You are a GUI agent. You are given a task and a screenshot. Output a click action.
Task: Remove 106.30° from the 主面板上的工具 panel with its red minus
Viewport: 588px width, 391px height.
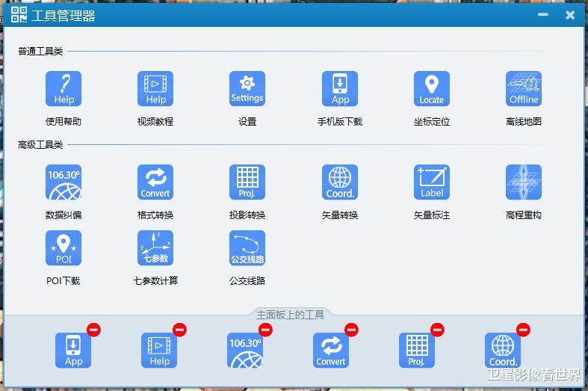[x=265, y=330]
